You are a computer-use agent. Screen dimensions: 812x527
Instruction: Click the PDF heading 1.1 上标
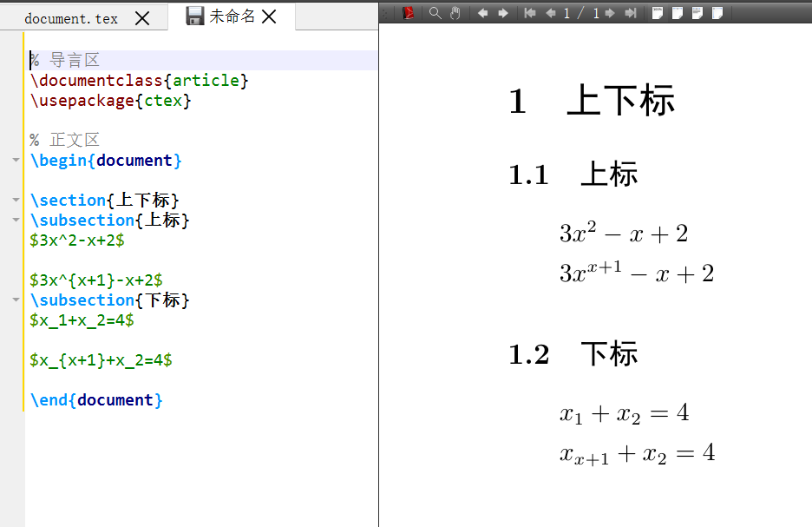[x=573, y=174]
